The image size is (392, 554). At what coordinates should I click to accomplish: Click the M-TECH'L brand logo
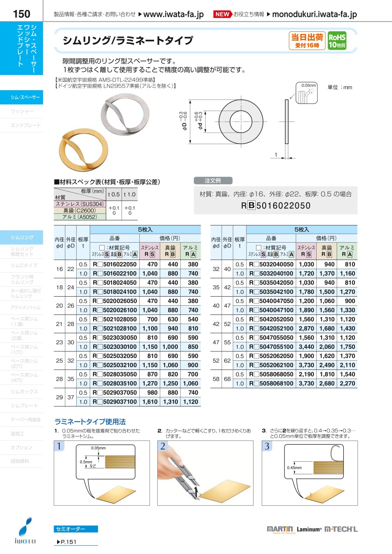click(x=341, y=529)
